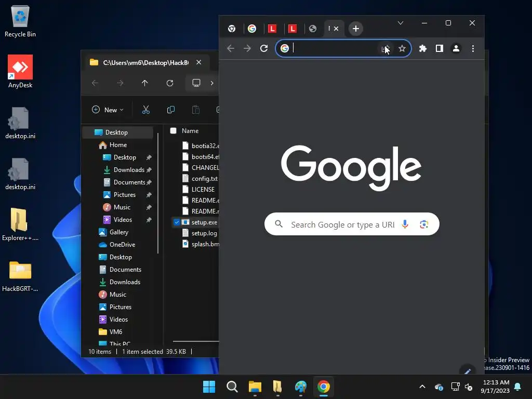
Task: Open taskbar Search
Action: pos(232,387)
